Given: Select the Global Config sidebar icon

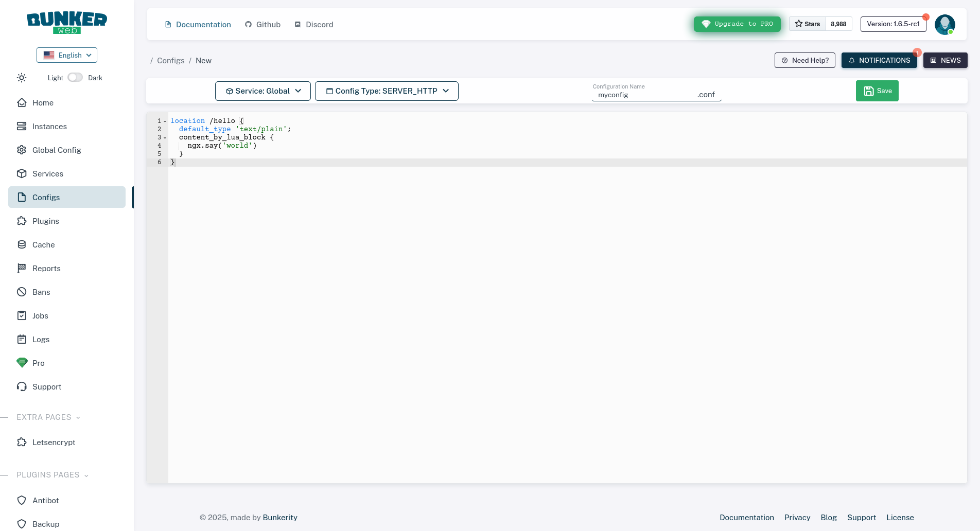Looking at the screenshot, I should pos(21,150).
